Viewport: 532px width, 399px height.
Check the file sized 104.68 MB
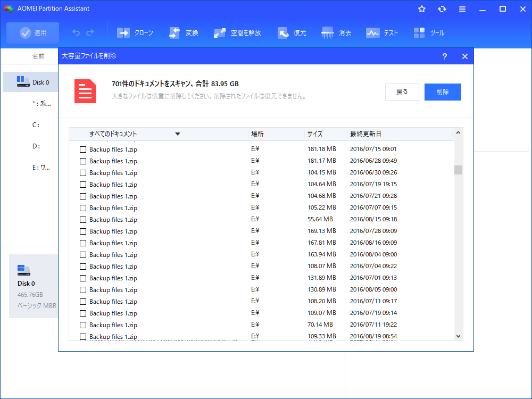tap(83, 196)
